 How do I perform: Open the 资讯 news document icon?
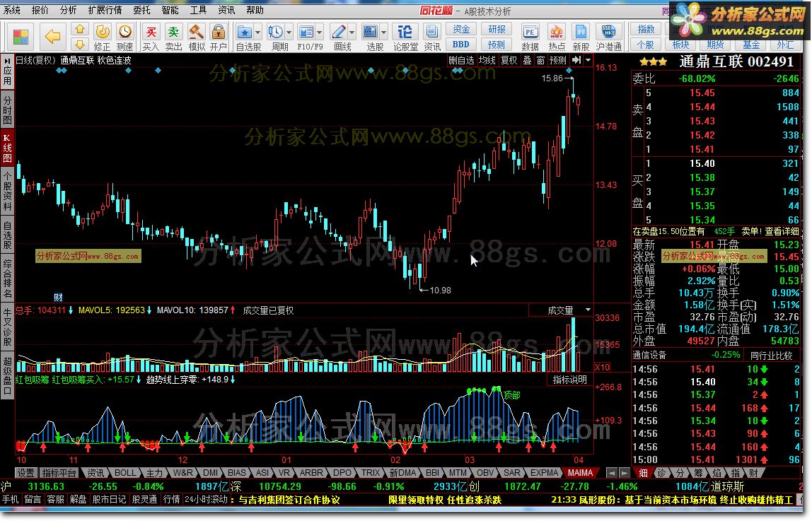(x=432, y=37)
